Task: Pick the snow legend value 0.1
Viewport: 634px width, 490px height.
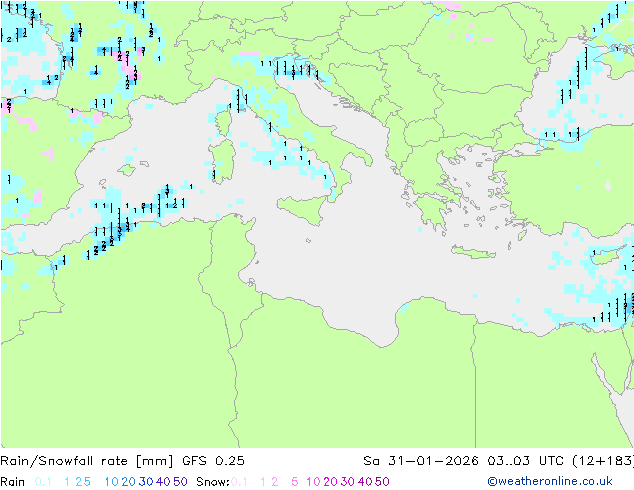Action: [x=239, y=482]
